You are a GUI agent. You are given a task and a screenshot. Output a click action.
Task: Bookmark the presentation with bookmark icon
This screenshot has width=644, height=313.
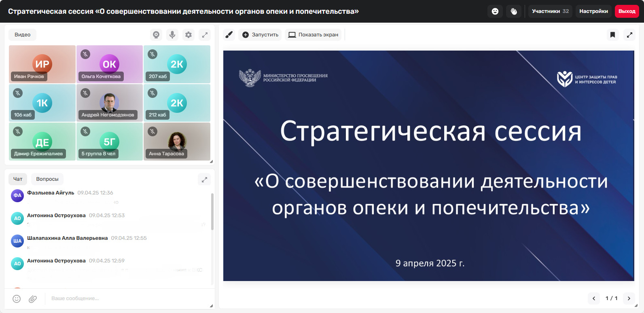pos(612,35)
